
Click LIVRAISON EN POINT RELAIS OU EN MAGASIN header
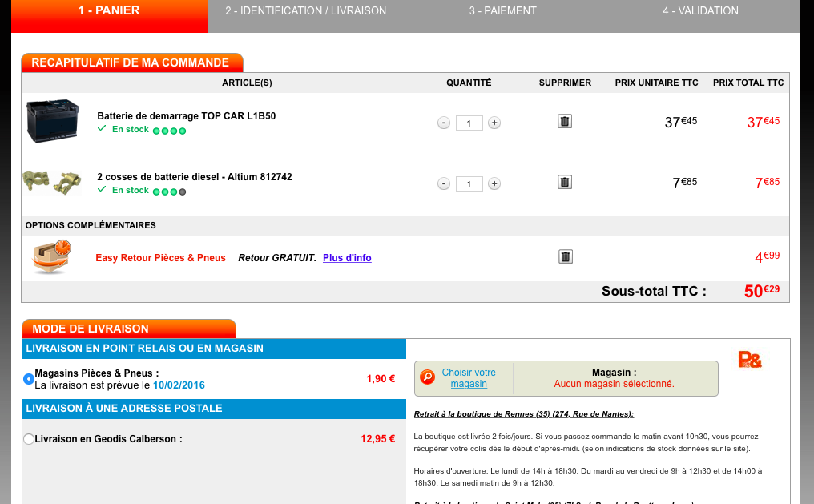click(x=214, y=349)
